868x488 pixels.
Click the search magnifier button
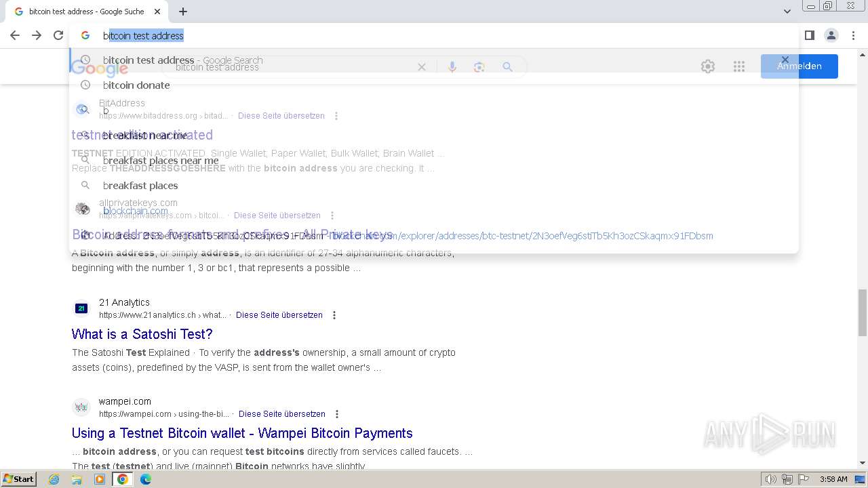click(x=507, y=66)
